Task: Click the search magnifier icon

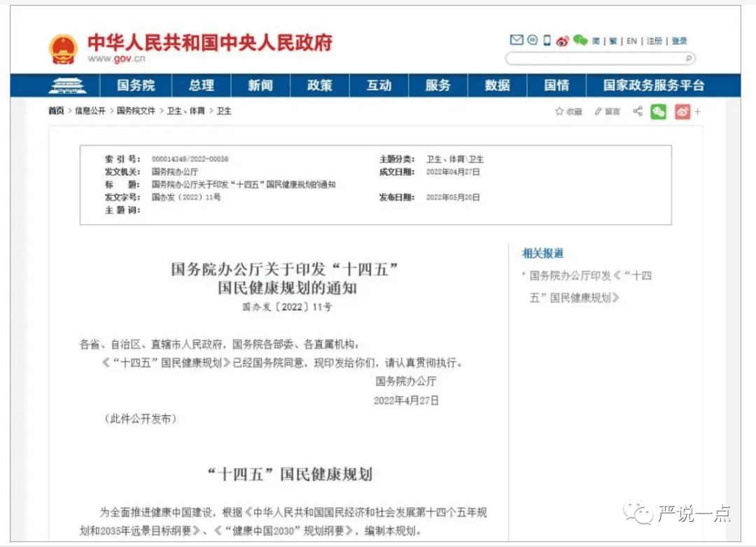Action: (689, 59)
